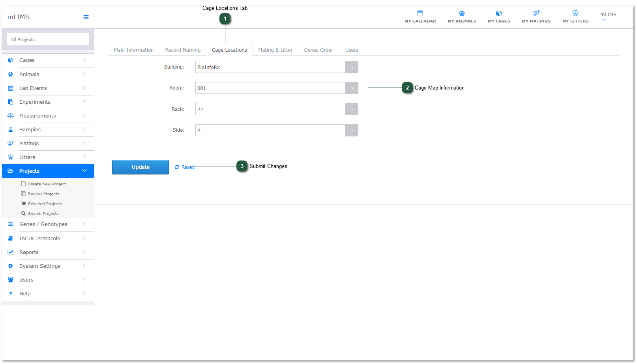Click the Room field showing 001
This screenshot has height=364, width=637.
[x=270, y=88]
